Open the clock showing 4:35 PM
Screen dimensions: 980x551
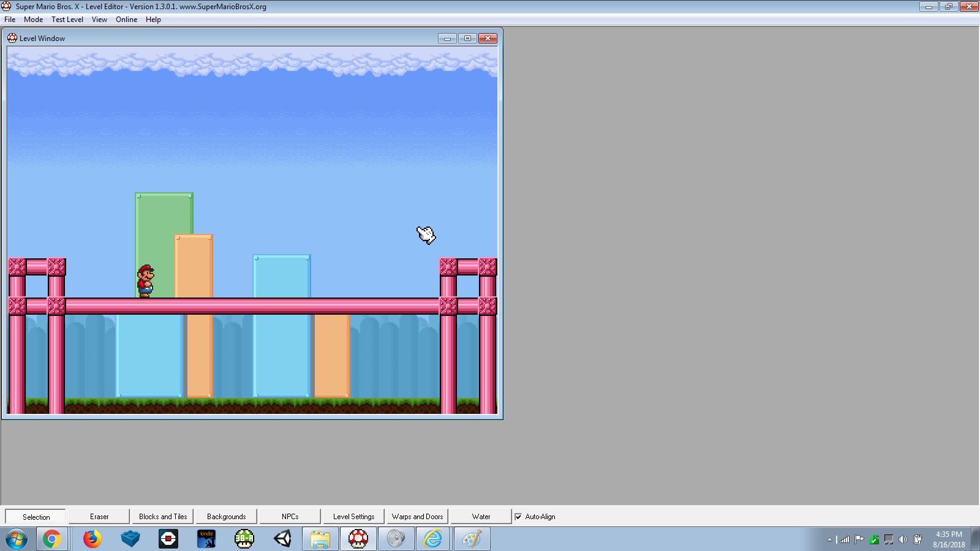(x=949, y=539)
